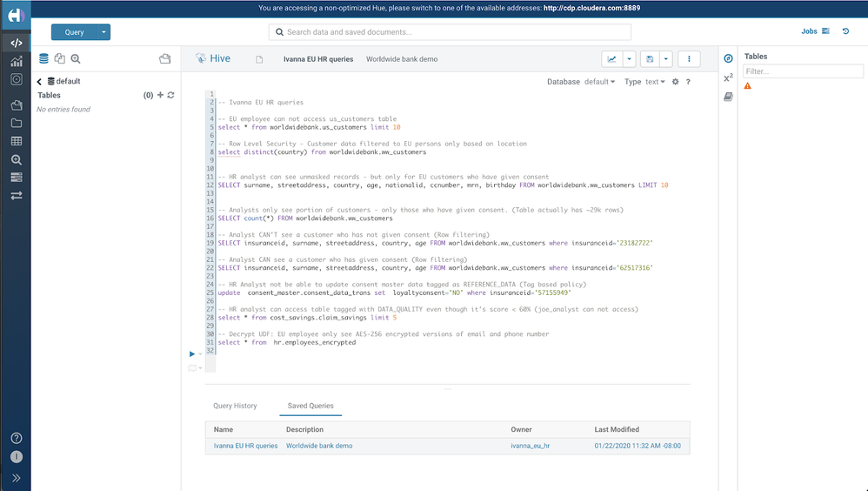The height and width of the screenshot is (491, 868).
Task: Open the Help question mark in sidebar
Action: click(17, 438)
